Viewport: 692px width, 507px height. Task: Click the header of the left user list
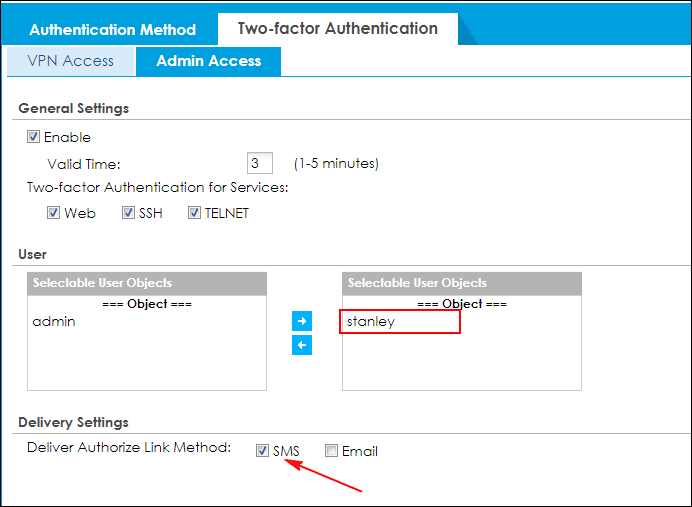[147, 283]
